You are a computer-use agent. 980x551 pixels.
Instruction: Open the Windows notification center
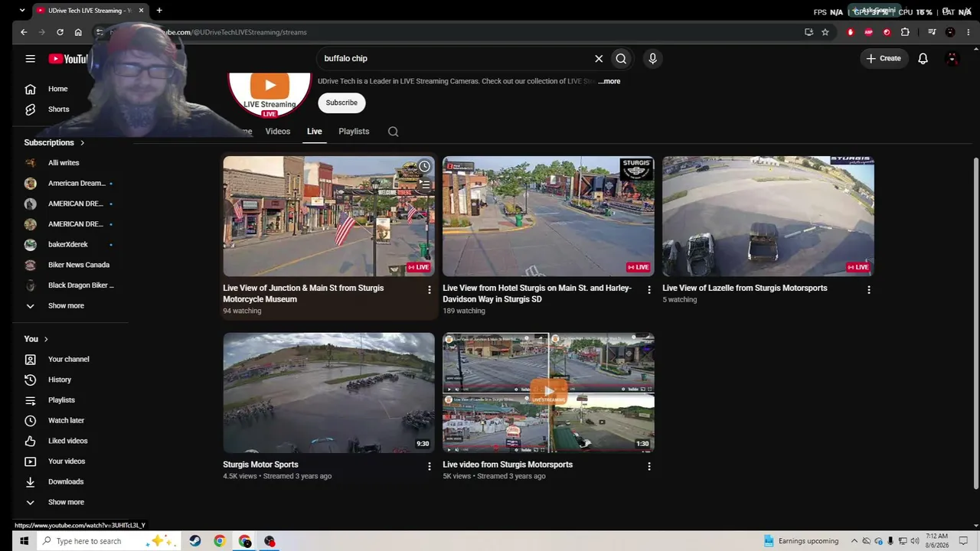(x=964, y=541)
